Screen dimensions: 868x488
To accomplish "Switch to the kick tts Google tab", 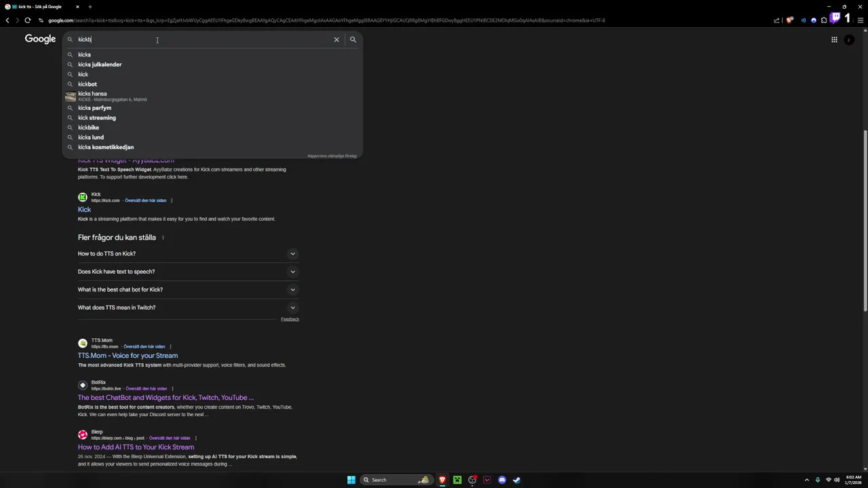I will (x=41, y=7).
